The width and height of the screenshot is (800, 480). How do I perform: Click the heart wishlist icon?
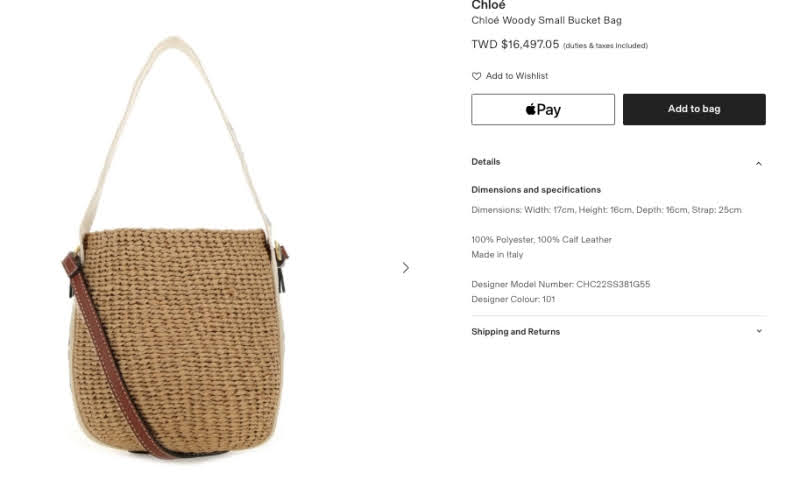click(x=476, y=76)
